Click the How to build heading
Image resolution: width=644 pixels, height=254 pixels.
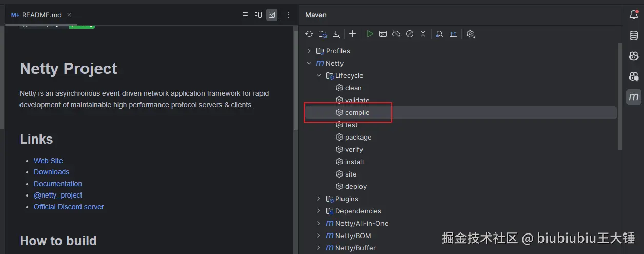[58, 241]
